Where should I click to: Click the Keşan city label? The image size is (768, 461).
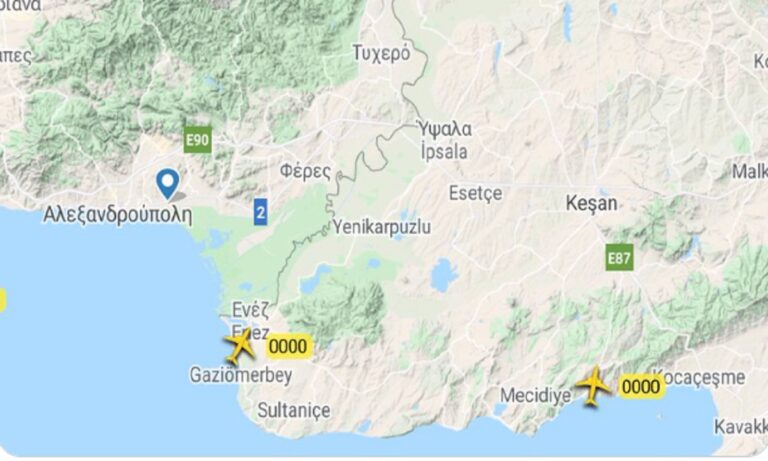(x=592, y=203)
